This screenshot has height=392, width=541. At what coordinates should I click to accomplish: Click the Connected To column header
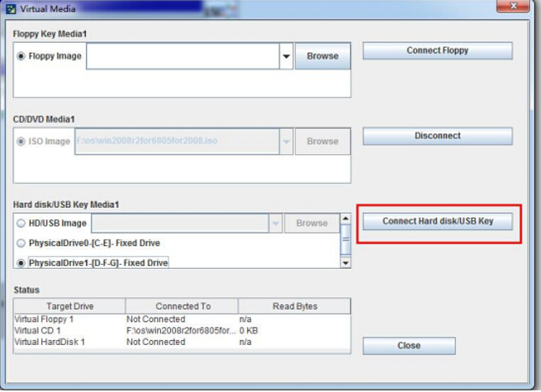(x=182, y=306)
